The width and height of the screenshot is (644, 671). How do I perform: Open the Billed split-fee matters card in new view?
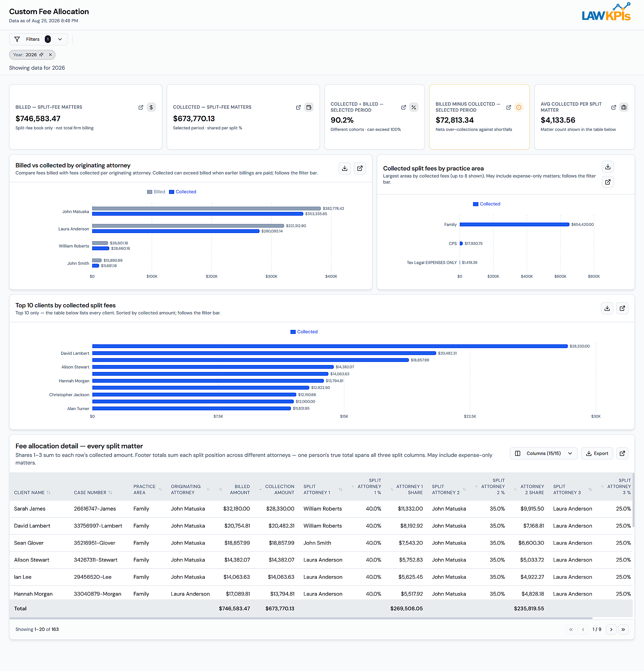pos(141,107)
